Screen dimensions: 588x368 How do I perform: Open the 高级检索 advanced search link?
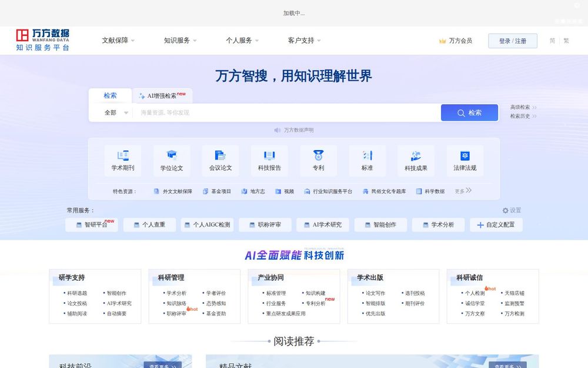520,108
